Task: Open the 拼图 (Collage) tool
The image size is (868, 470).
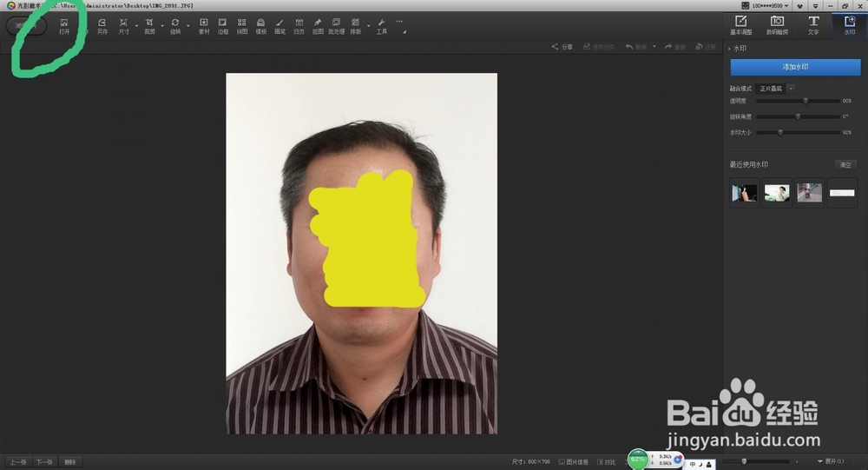Action: click(242, 26)
